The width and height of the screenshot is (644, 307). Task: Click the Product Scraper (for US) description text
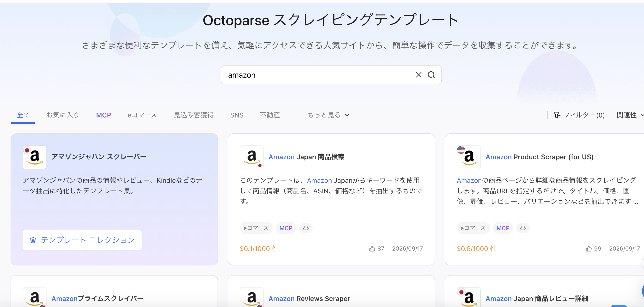point(547,191)
